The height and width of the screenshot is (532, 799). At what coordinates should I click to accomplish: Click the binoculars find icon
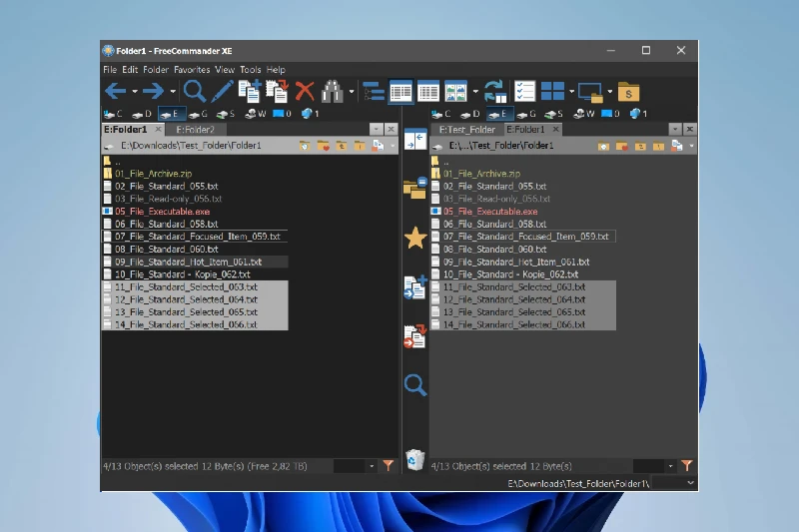[x=333, y=91]
